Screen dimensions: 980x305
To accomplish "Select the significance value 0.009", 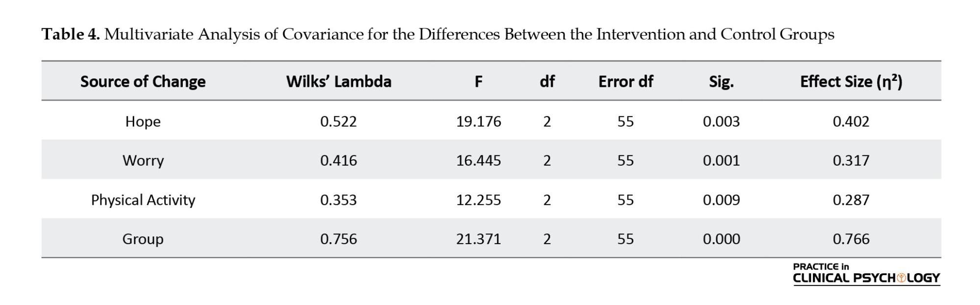I will tap(721, 200).
